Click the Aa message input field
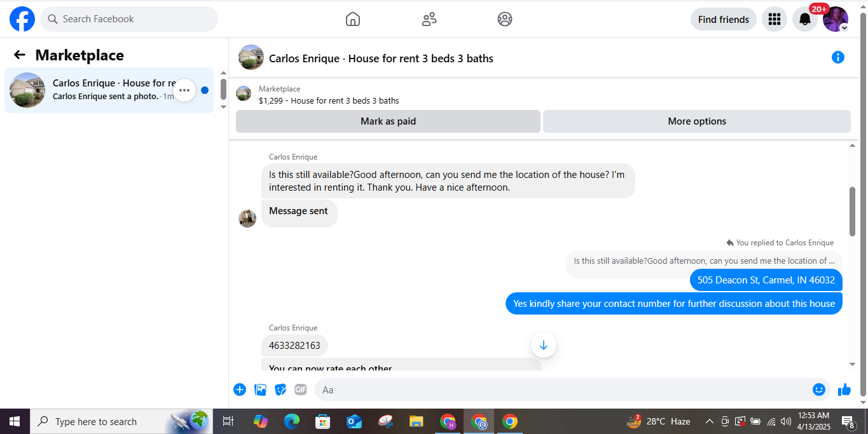 [563, 390]
